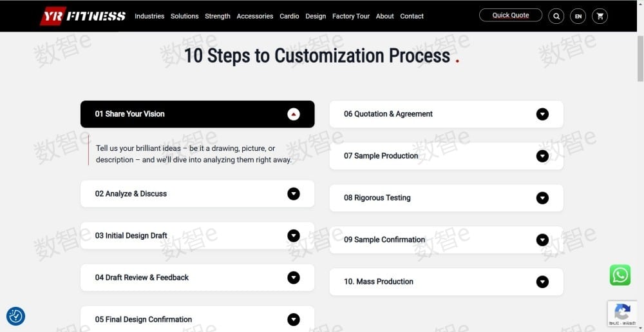
Task: Open the Solutions menu
Action: [x=184, y=16]
